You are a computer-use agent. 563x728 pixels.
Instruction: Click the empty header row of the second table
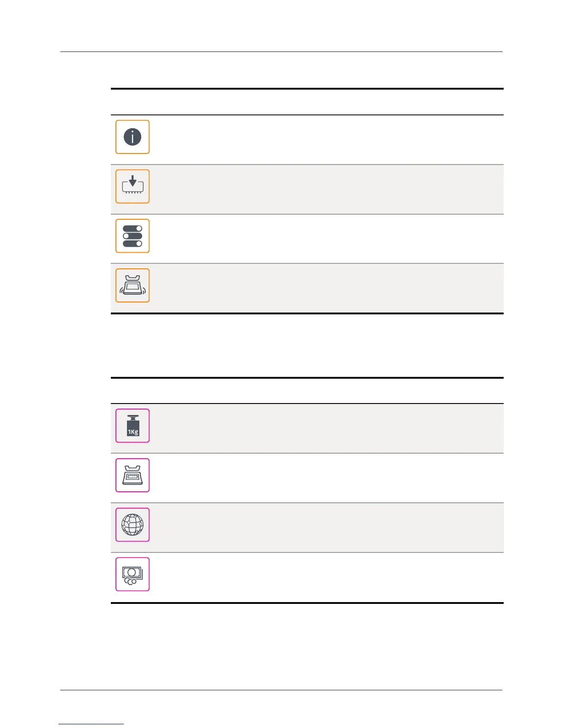point(307,391)
